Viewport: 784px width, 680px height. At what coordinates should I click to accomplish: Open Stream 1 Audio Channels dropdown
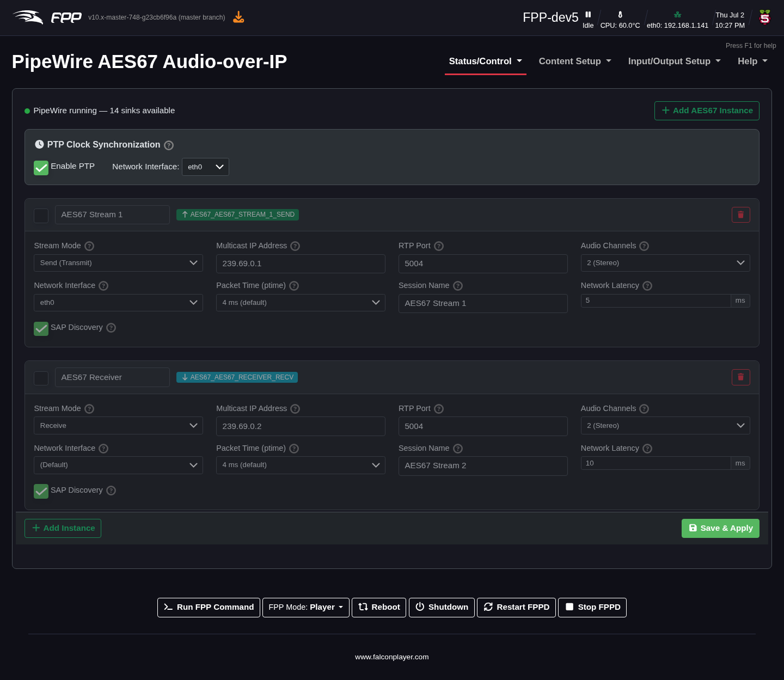point(665,263)
